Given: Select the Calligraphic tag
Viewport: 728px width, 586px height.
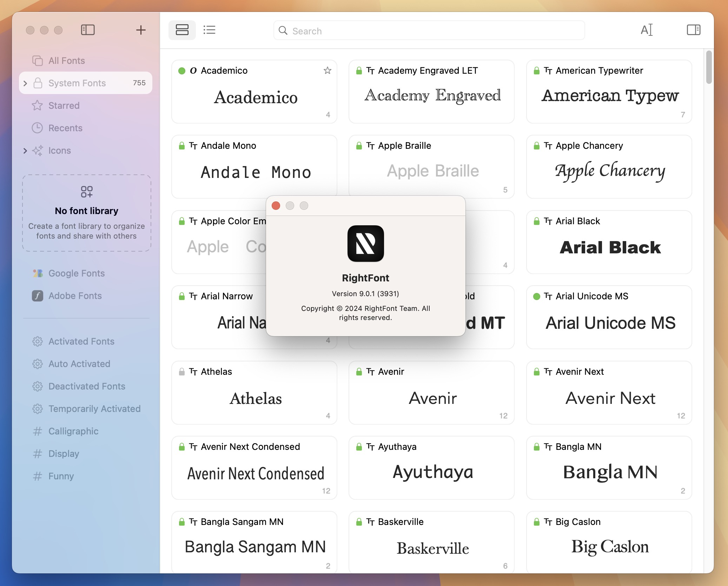Looking at the screenshot, I should [x=86, y=431].
